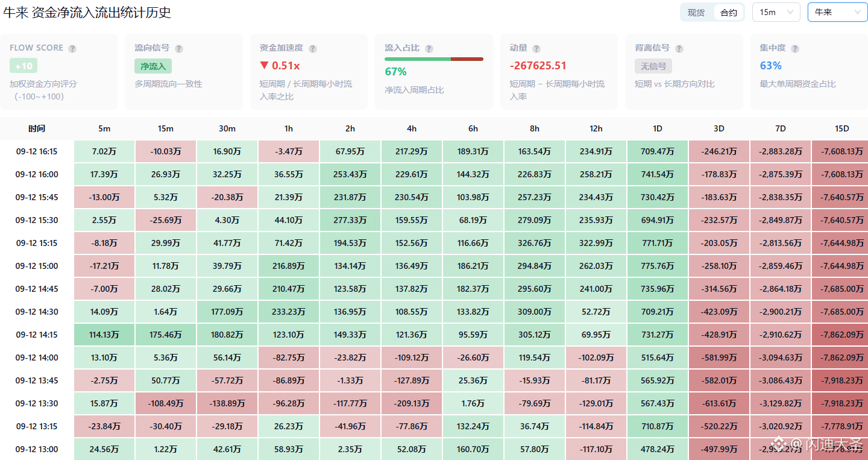Click help icon beside 集中度
Image resolution: width=868 pixels, height=460 pixels.
point(794,49)
